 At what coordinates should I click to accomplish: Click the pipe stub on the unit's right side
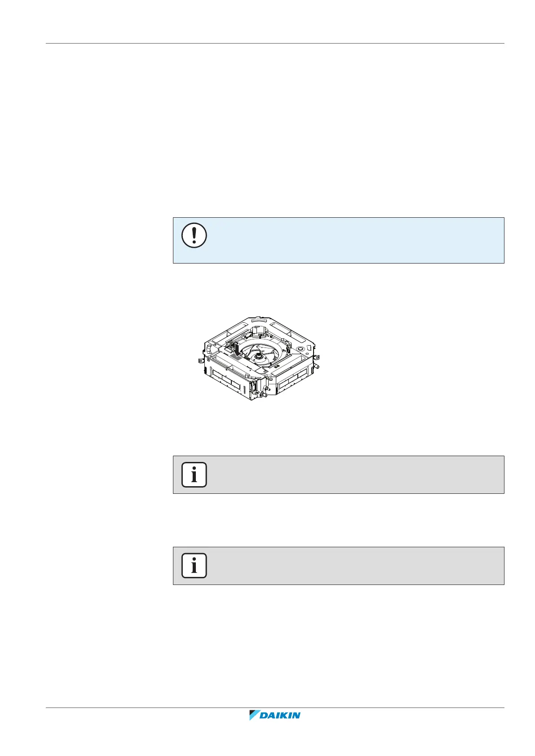[316, 366]
